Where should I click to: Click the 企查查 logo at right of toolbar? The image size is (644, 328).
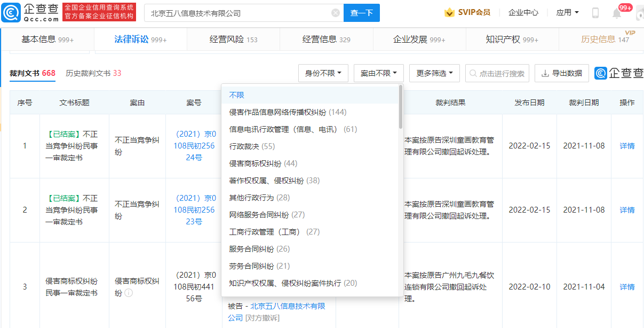619,73
